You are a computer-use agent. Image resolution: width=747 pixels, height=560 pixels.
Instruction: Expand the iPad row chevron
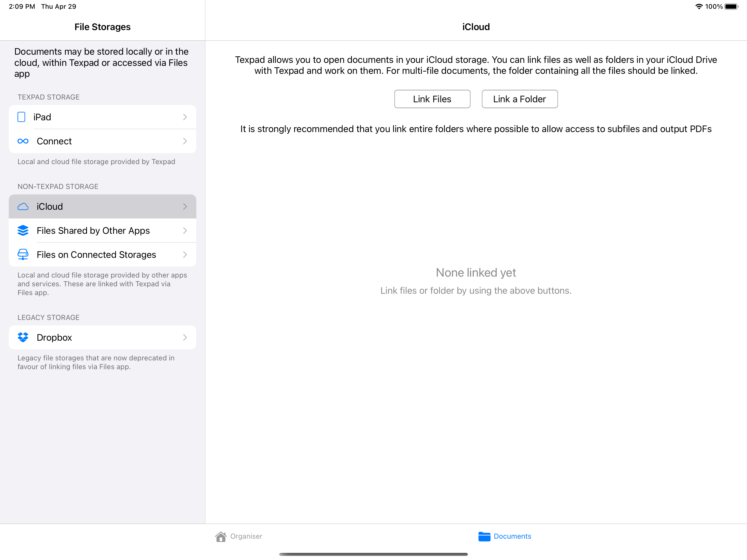[x=185, y=117]
